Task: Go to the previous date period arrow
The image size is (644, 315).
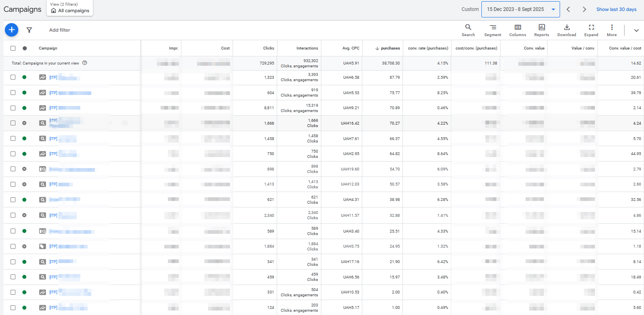Action: [568, 9]
